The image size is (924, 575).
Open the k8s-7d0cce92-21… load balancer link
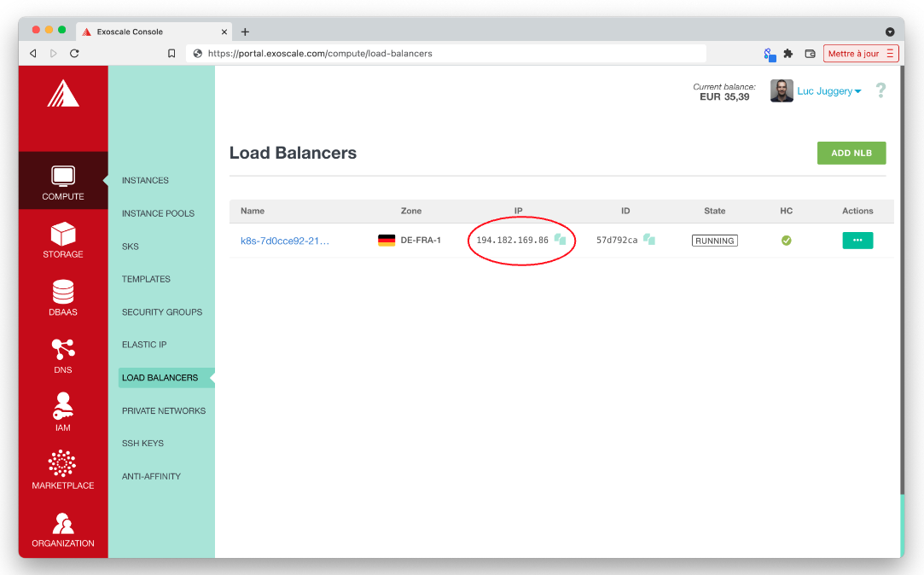click(x=285, y=241)
